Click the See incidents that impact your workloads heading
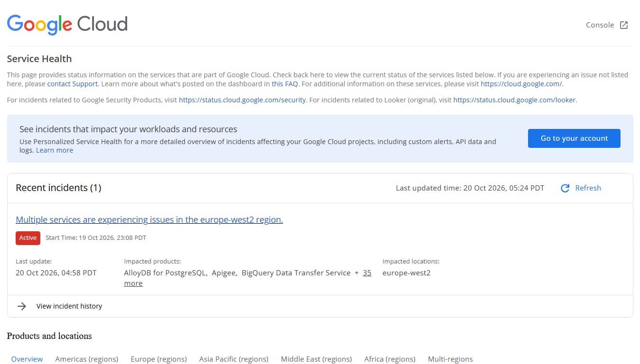This screenshot has height=364, width=640. [128, 129]
